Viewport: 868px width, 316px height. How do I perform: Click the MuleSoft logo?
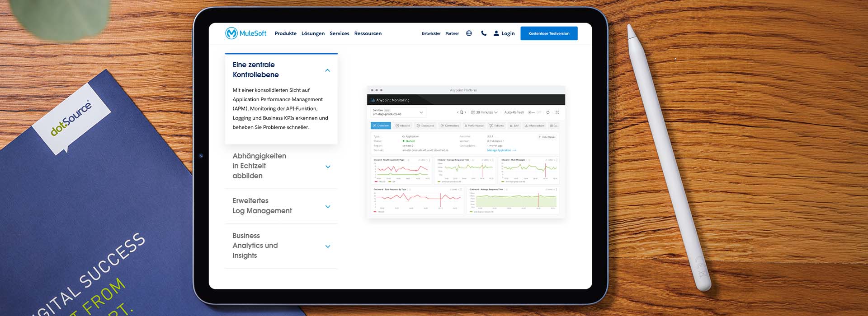click(245, 33)
